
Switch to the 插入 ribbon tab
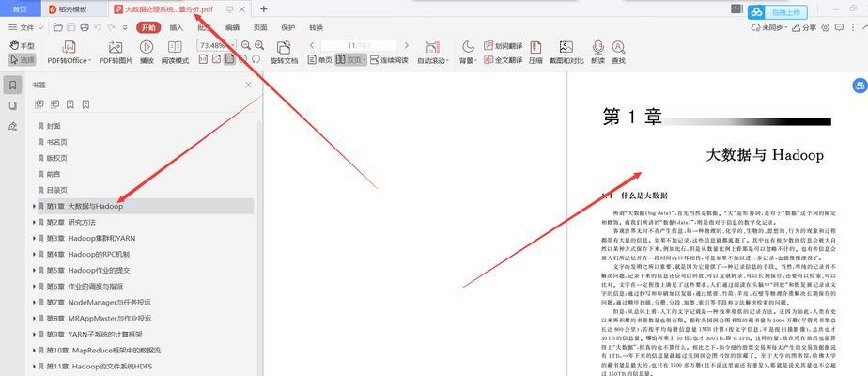pyautogui.click(x=176, y=27)
